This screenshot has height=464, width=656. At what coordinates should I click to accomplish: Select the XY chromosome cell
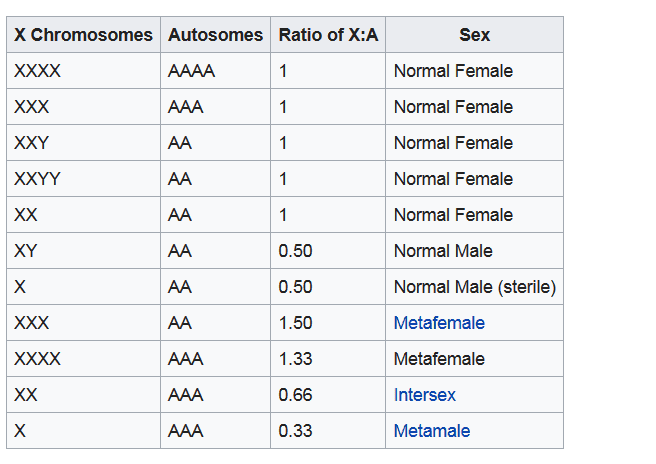click(27, 251)
